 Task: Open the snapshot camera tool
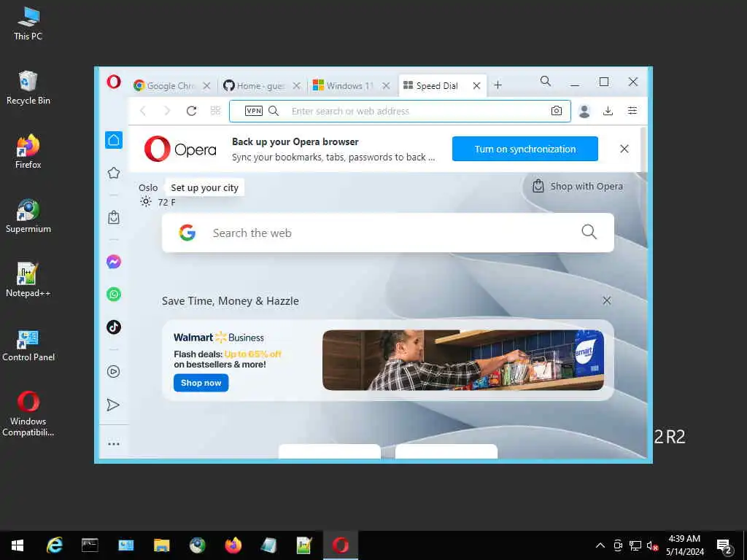(x=557, y=111)
